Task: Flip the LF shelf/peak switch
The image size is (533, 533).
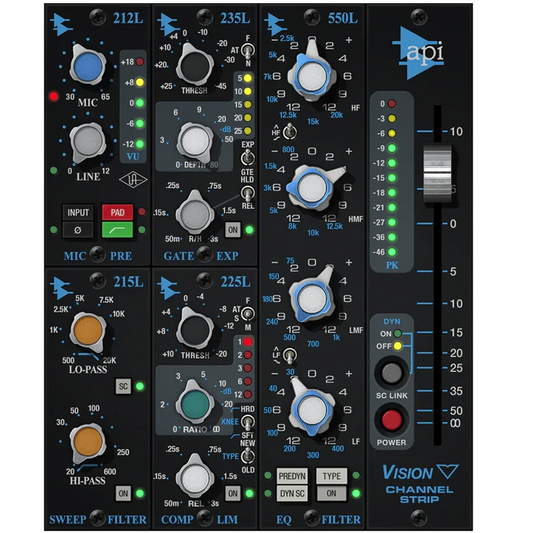Action: pos(290,356)
